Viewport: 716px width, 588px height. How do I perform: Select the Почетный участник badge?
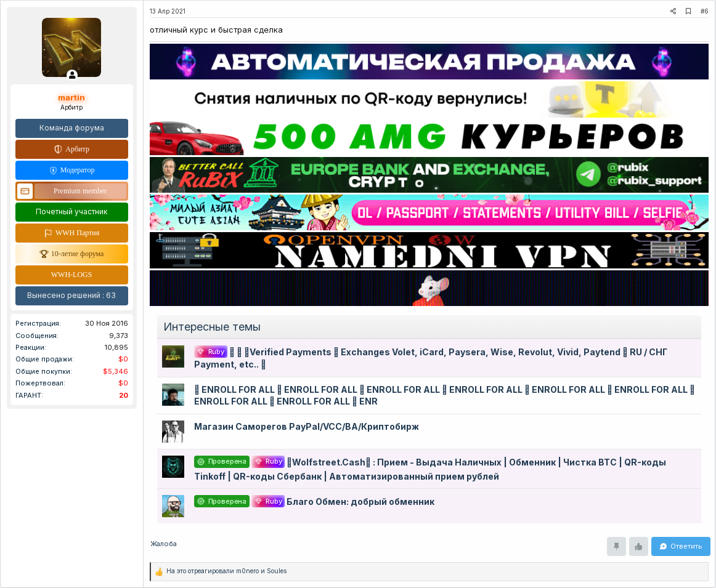(x=71, y=212)
